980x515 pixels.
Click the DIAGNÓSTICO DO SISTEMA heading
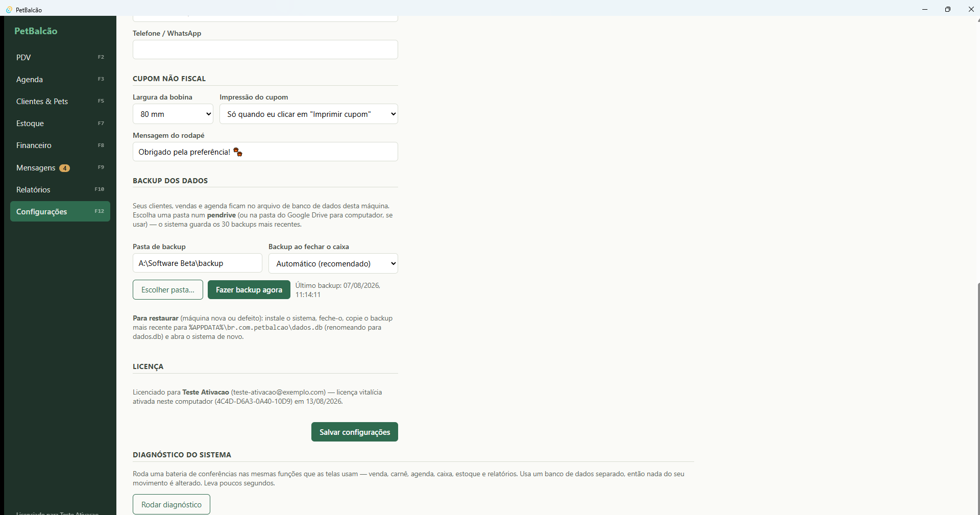182,455
